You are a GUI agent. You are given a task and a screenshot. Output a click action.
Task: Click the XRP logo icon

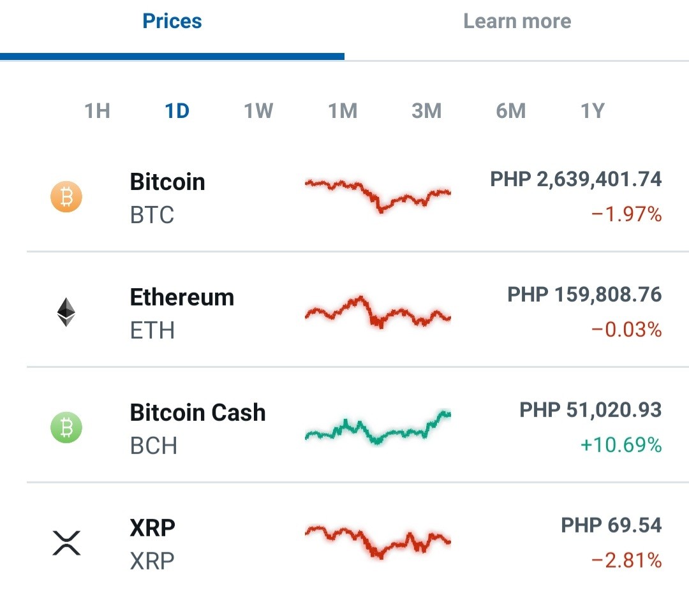click(x=66, y=543)
